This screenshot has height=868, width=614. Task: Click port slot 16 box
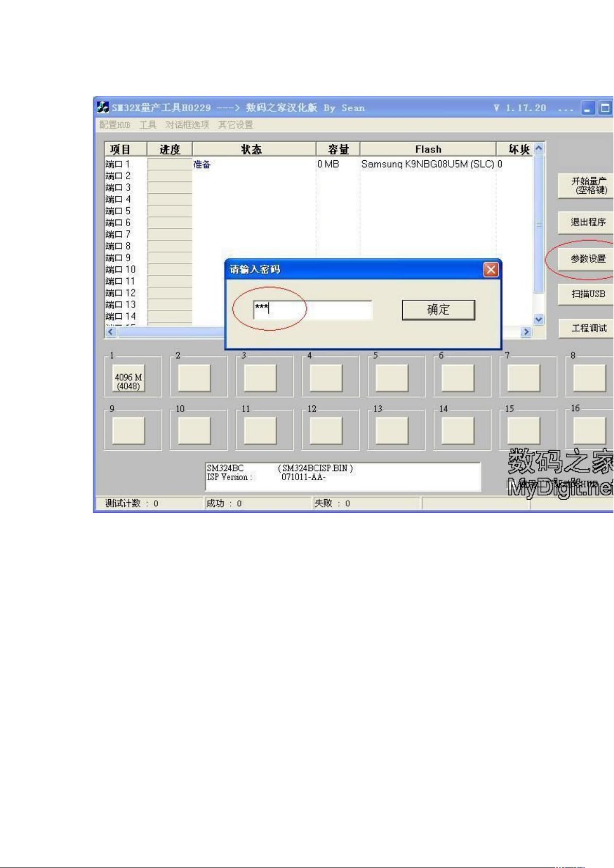point(590,431)
